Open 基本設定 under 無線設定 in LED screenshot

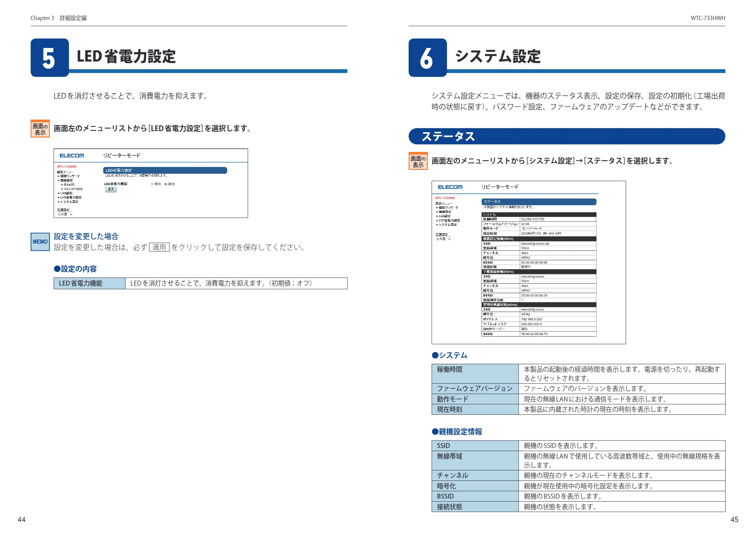click(68, 185)
